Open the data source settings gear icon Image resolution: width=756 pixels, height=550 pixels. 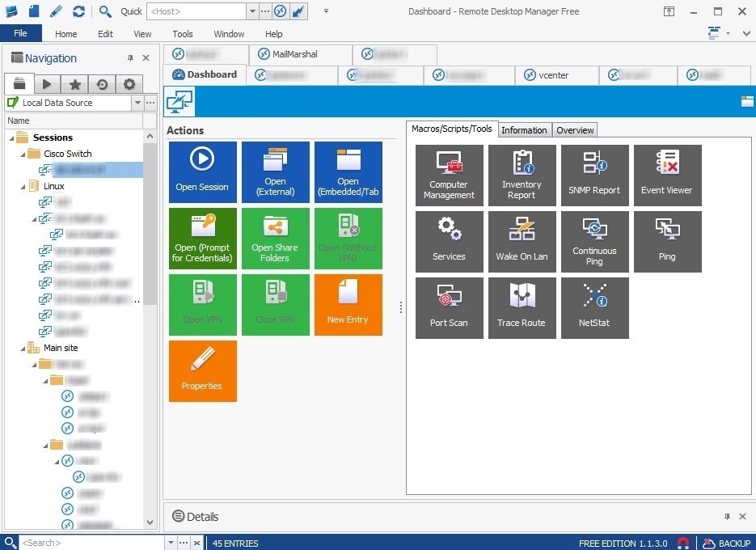[128, 83]
